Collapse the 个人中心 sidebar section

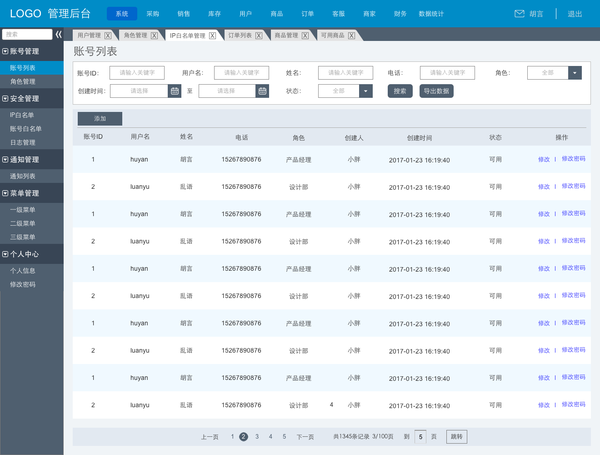tap(5, 254)
